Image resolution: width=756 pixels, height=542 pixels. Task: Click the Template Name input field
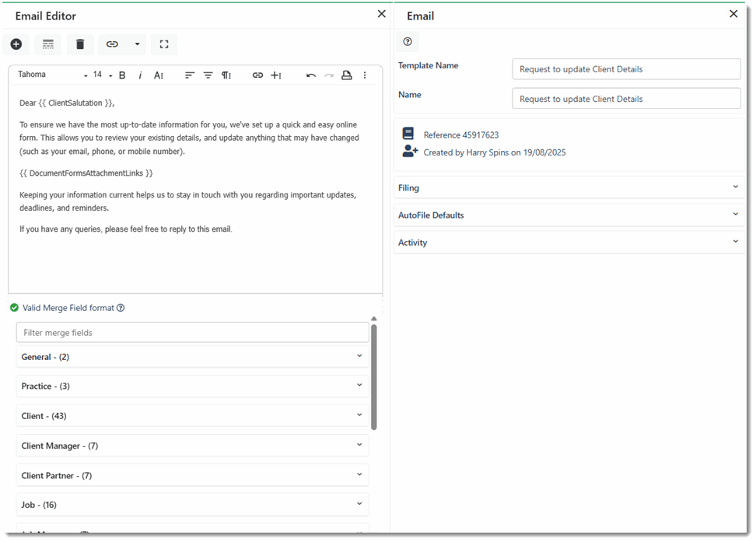626,69
